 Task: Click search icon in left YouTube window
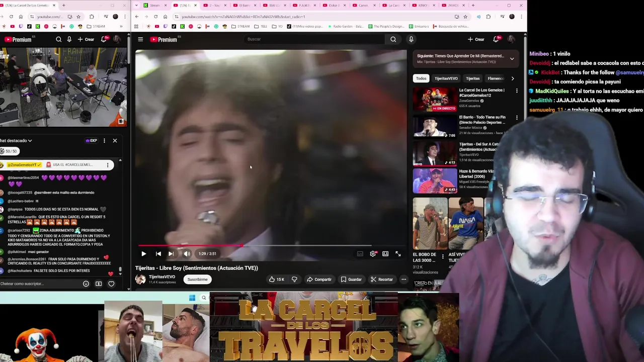coord(58,39)
